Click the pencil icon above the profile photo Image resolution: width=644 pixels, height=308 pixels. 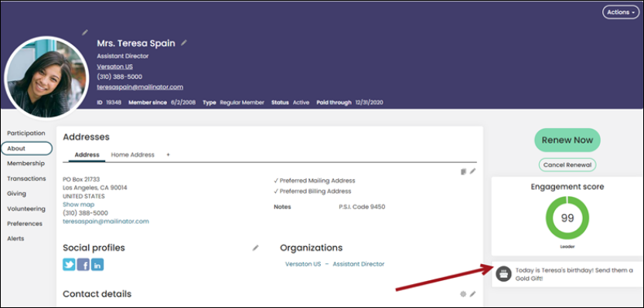pos(85,32)
